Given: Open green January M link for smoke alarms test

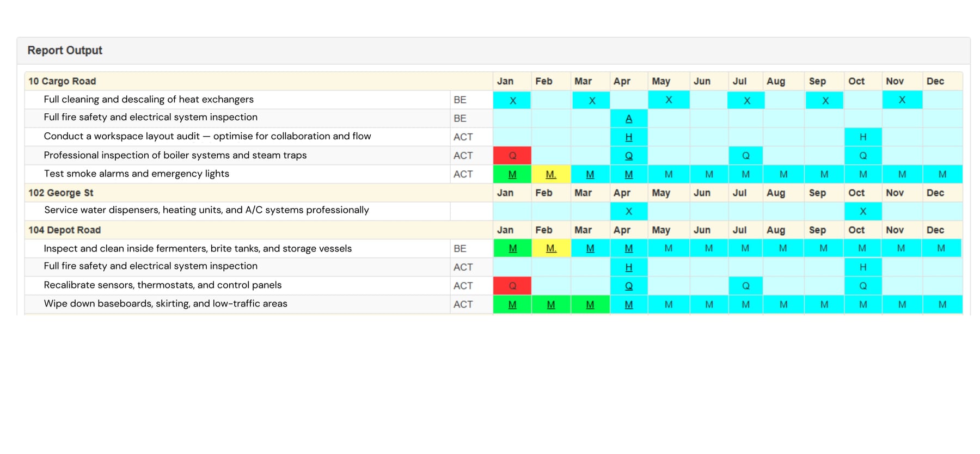Looking at the screenshot, I should pos(512,174).
